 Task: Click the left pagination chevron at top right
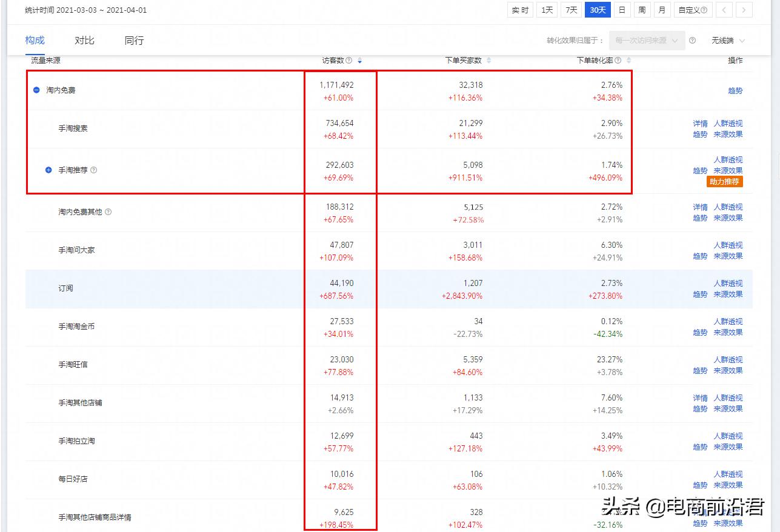click(723, 10)
